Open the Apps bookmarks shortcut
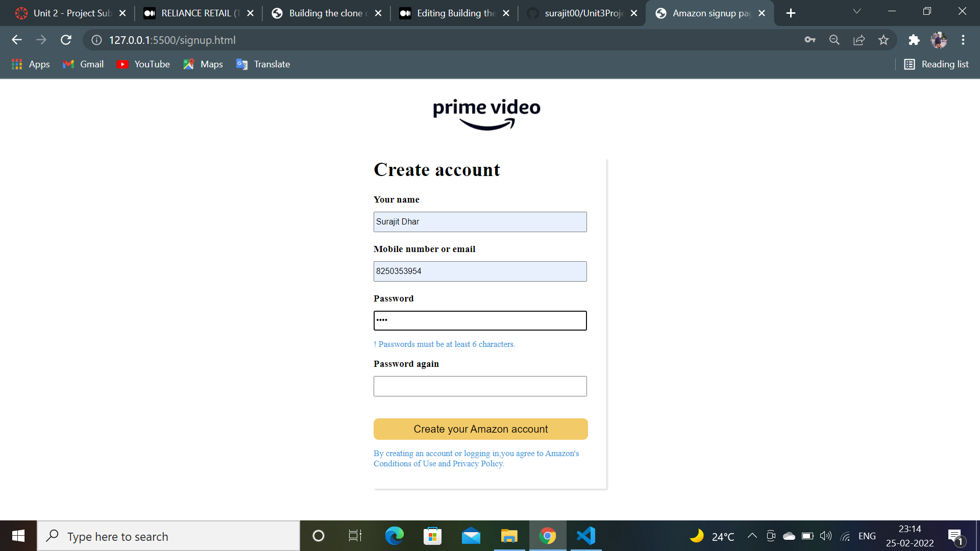 (31, 64)
